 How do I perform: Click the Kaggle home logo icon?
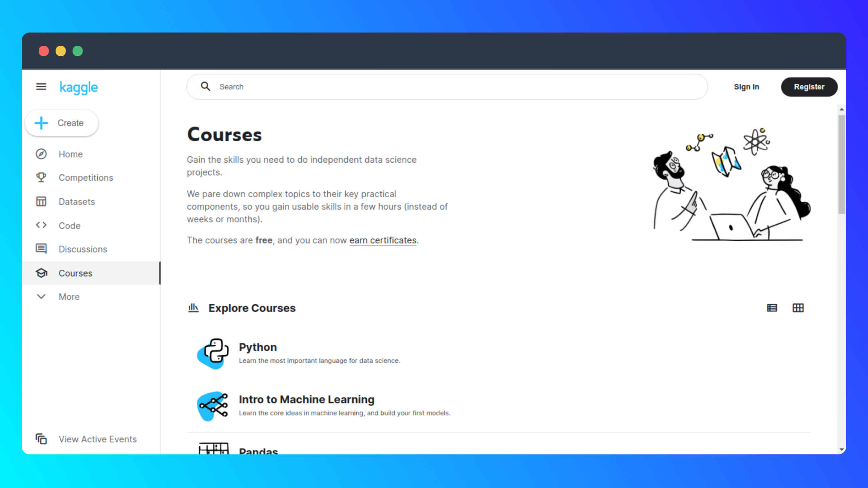pos(79,87)
